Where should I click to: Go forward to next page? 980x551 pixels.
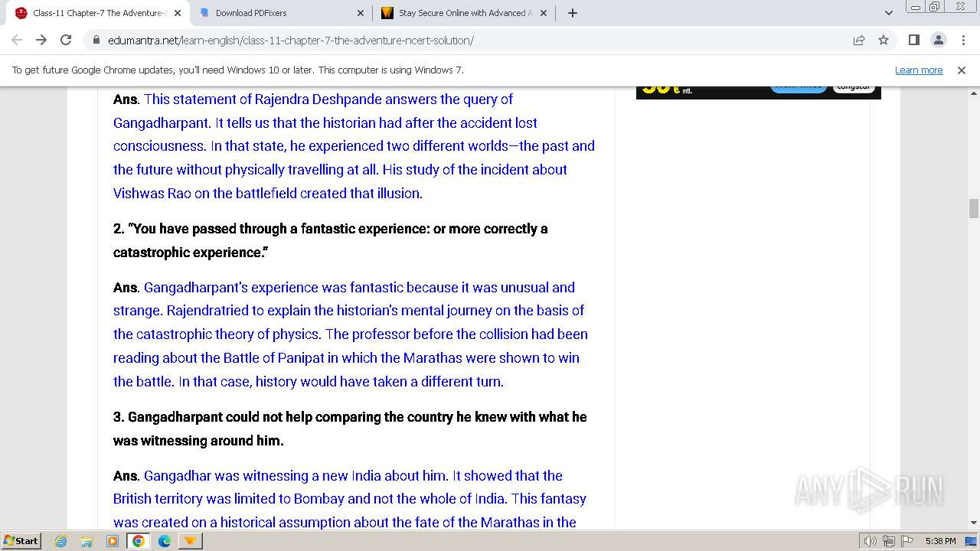41,40
